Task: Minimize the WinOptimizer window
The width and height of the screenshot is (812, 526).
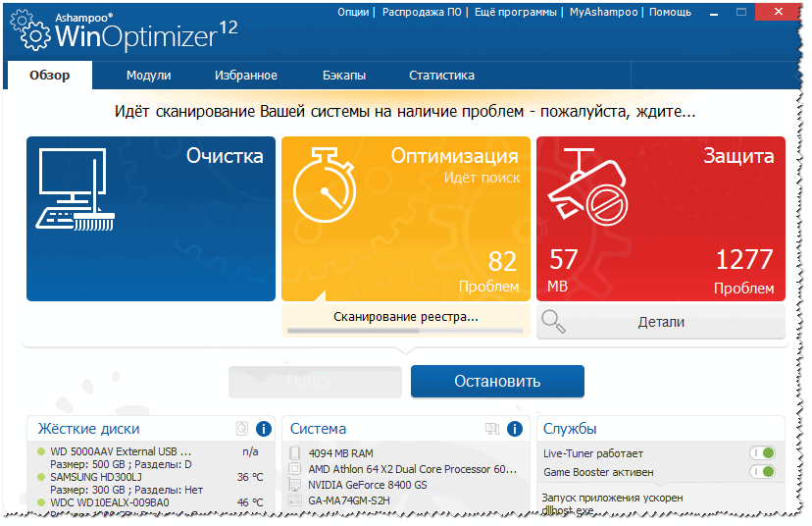Action: pos(714,13)
